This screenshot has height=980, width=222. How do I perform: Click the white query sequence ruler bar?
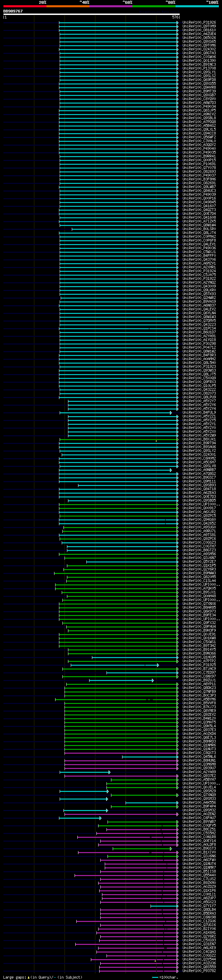coord(92,14)
